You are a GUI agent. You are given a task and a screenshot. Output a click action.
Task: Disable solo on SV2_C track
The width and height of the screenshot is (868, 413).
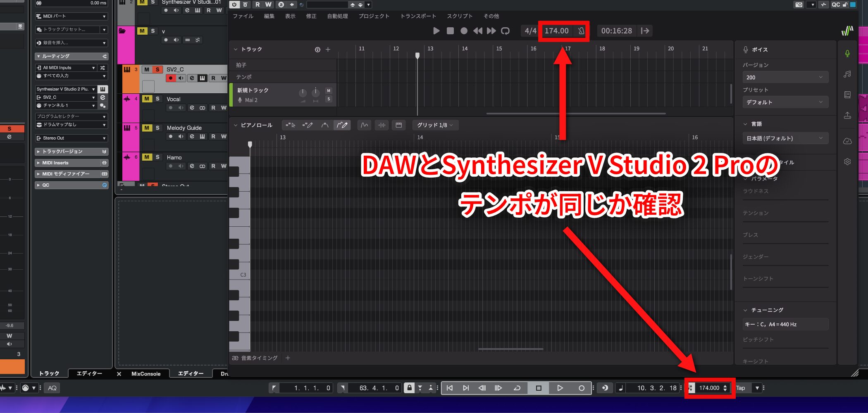[x=157, y=69]
